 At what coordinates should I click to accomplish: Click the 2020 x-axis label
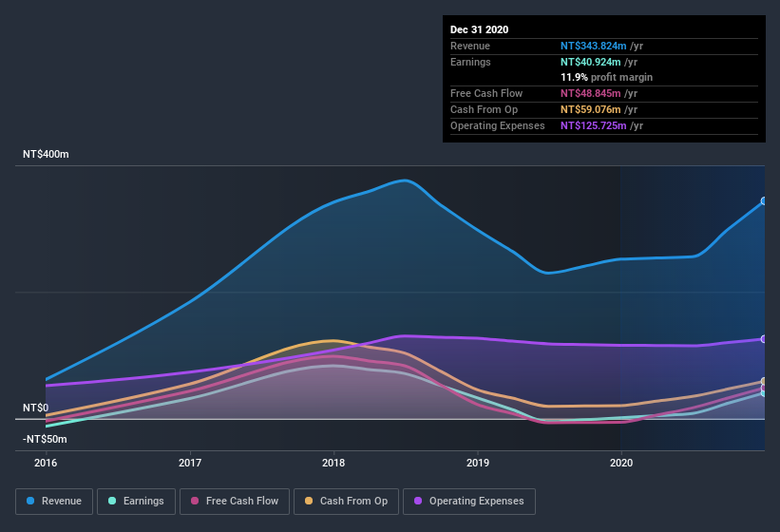click(621, 463)
